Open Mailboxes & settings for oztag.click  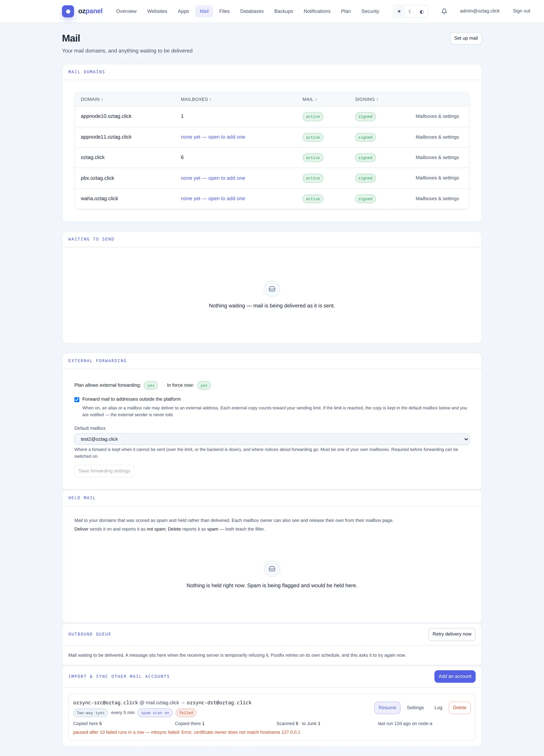[437, 157]
